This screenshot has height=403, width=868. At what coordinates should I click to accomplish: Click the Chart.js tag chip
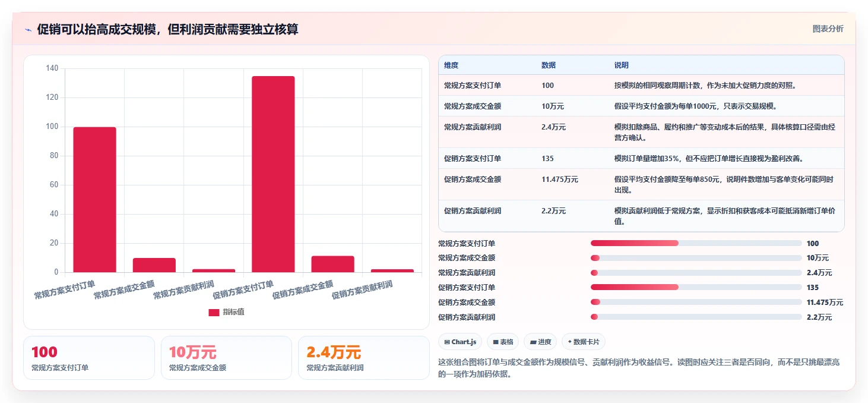point(460,342)
